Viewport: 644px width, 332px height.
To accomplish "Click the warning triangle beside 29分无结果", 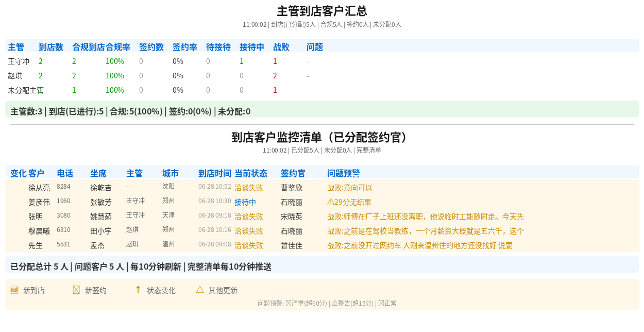I will coord(331,202).
